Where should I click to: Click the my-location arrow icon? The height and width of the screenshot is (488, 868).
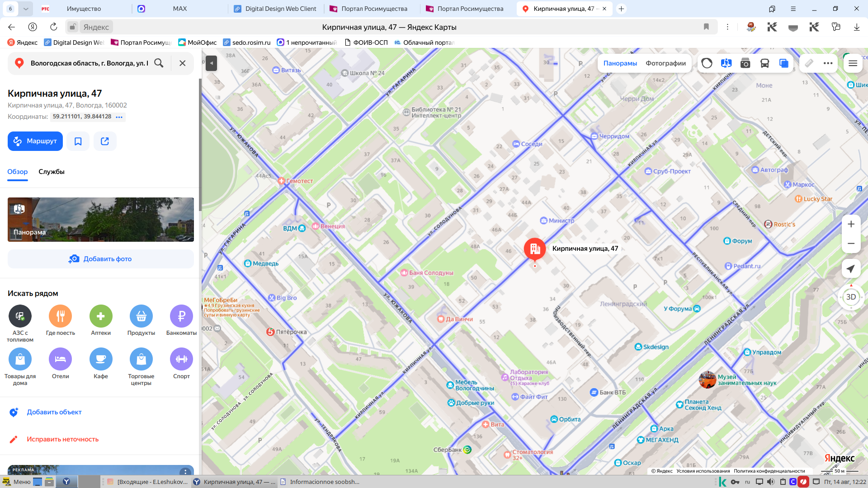click(x=851, y=269)
